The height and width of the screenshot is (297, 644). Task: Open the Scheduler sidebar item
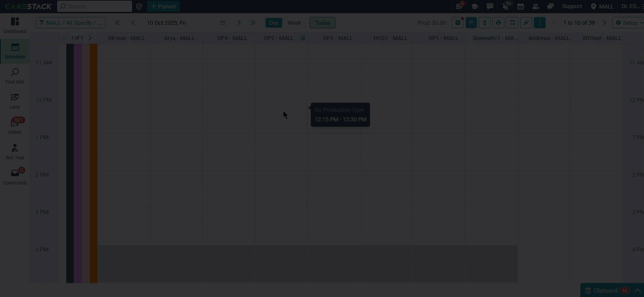15,51
